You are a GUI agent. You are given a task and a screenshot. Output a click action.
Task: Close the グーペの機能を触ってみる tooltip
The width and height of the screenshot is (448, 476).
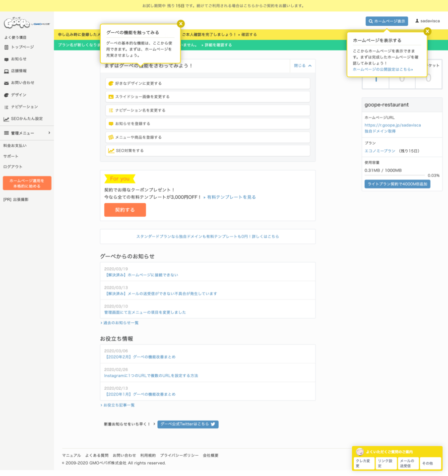click(x=181, y=24)
